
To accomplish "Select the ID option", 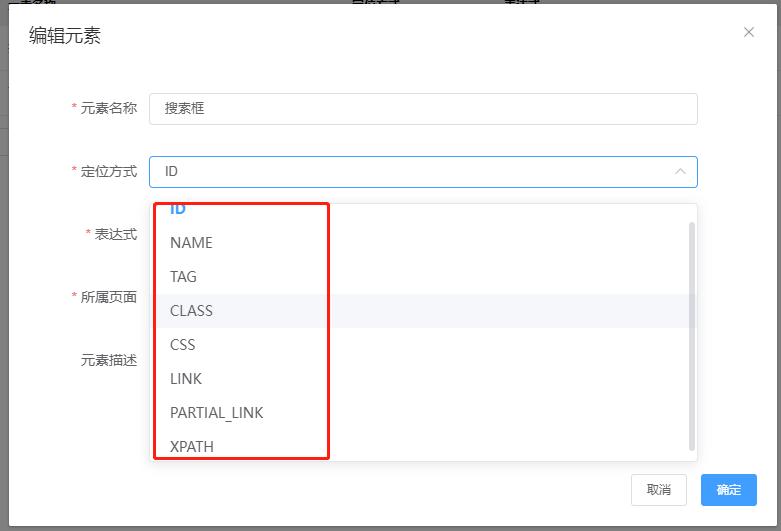I will [x=178, y=210].
